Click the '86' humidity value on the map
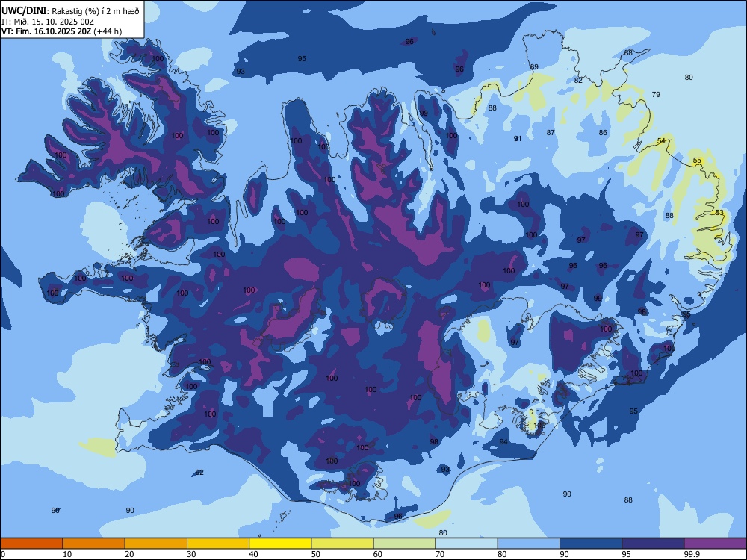This screenshot has height=560, width=747. coord(603,132)
